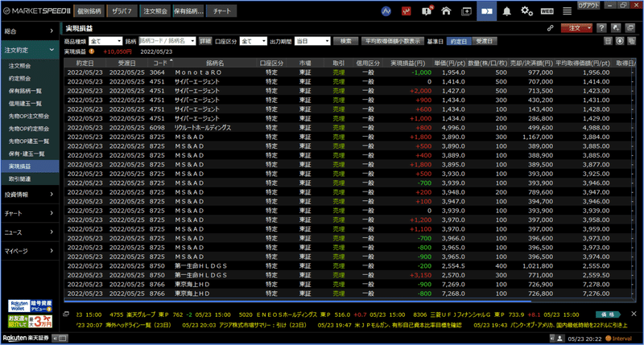Open the red 注文 dropdown button
Viewport: 644px width, 345px height.
576,28
